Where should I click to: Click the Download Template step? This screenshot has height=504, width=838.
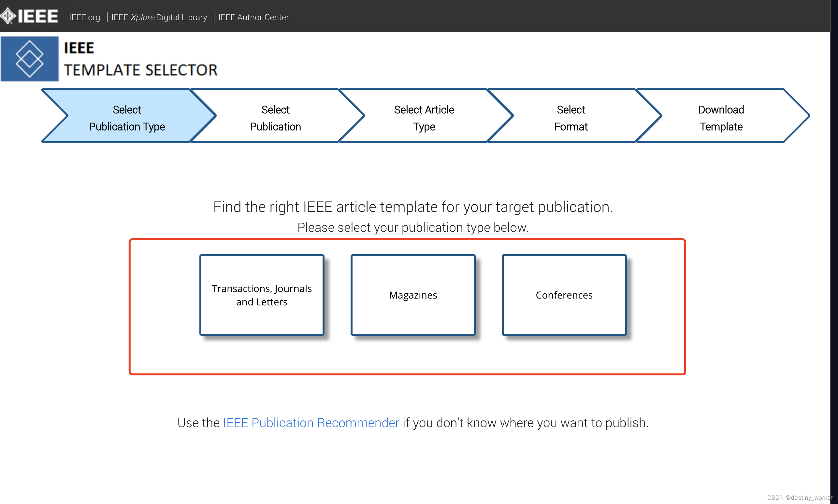(x=721, y=118)
